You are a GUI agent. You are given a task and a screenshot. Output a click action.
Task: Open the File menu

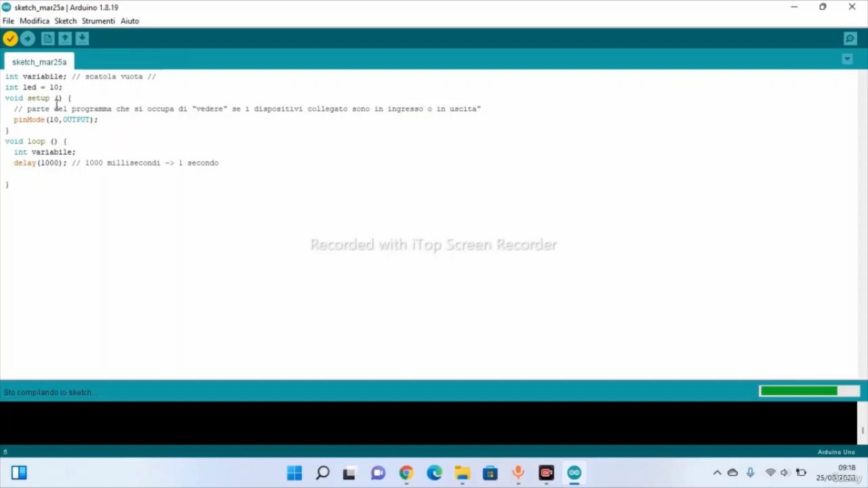(x=8, y=21)
